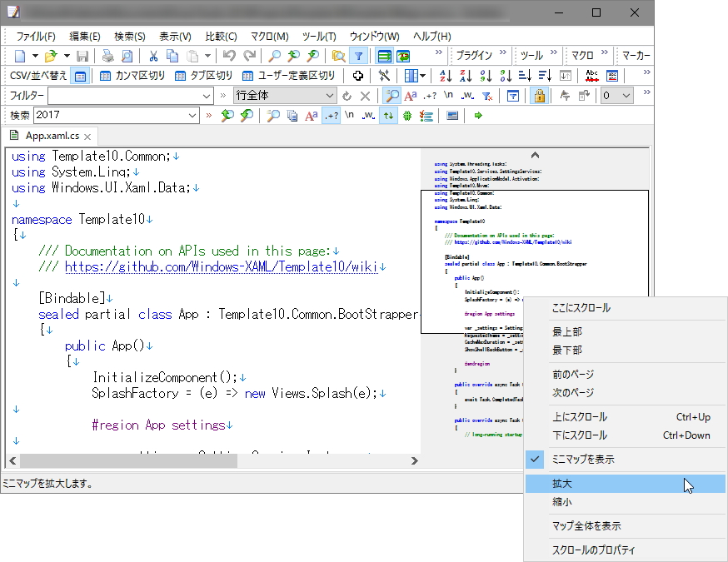Click the Paste clipboard icon
This screenshot has height=562, width=728.
(x=192, y=56)
